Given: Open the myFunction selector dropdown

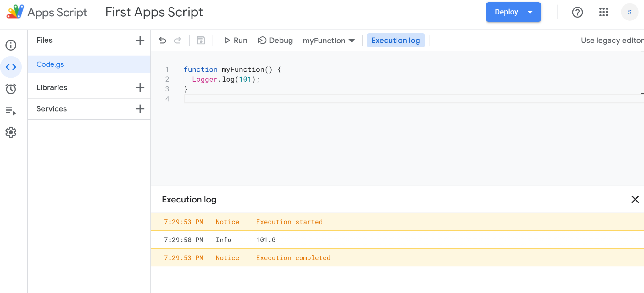Looking at the screenshot, I should point(329,41).
